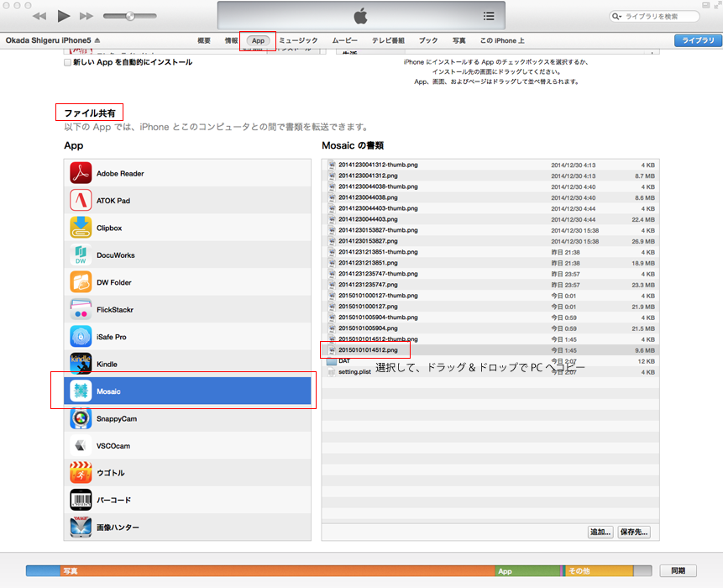
Task: Click the 保存先... button
Action: pos(634,532)
